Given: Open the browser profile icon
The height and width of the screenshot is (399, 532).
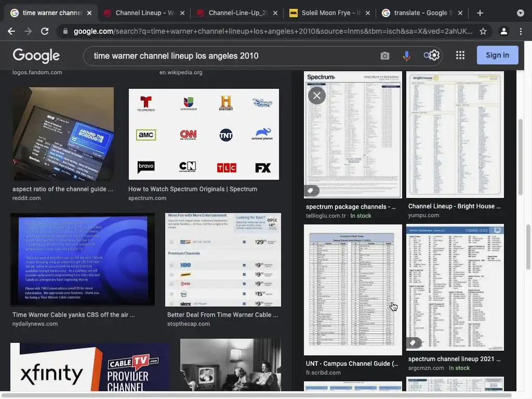Looking at the screenshot, I should [504, 31].
